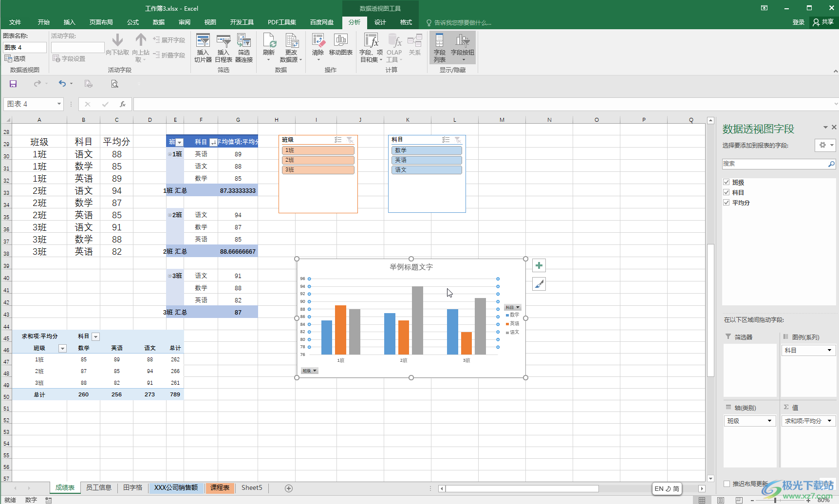Click the zoom slider handle in status bar
The height and width of the screenshot is (504, 839).
[x=775, y=500]
